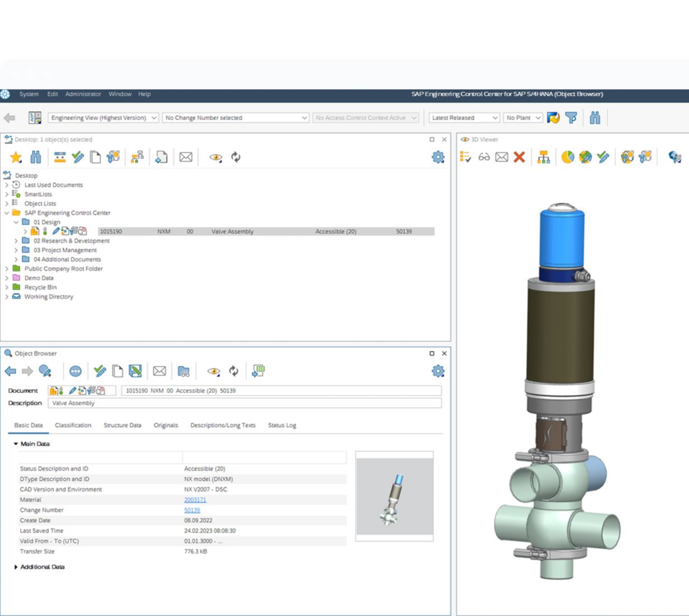The height and width of the screenshot is (616, 689).
Task: Toggle the eye view icon in Desktop toolbar
Action: pos(216,157)
